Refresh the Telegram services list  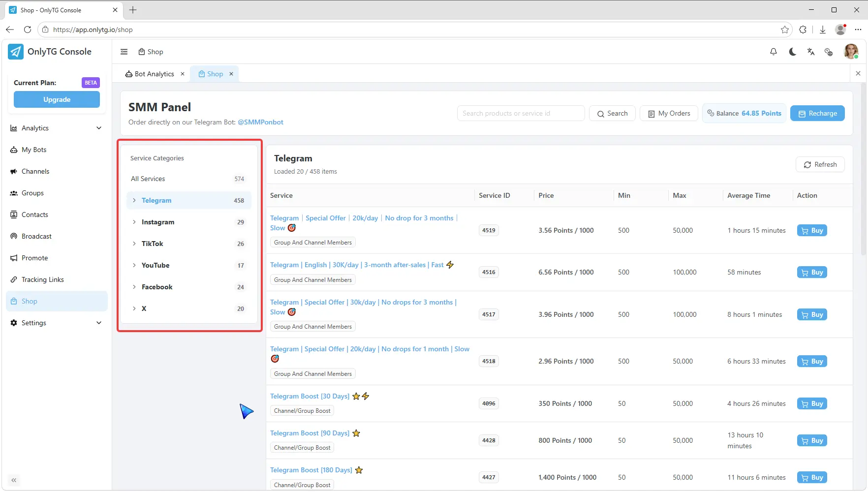(820, 164)
